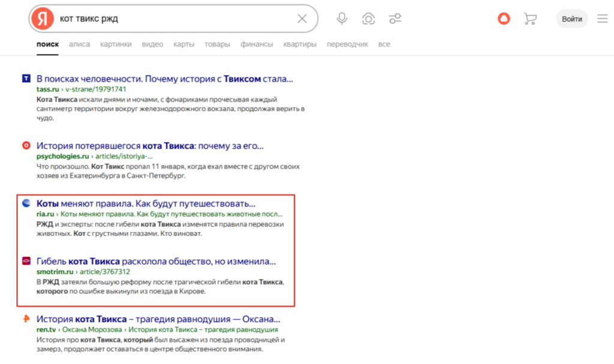The width and height of the screenshot is (614, 364).
Task: Click the Smotrim favicon icon
Action: (x=26, y=261)
